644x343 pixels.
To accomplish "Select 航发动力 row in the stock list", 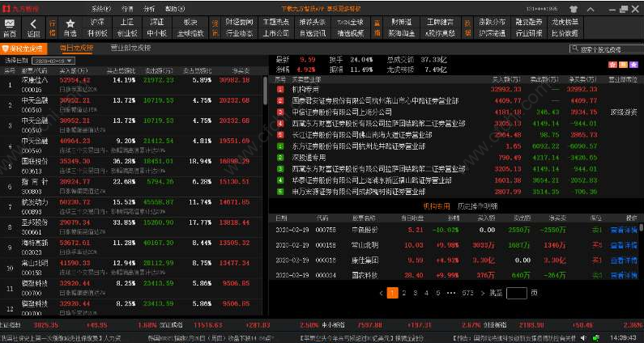I will pos(131,207).
